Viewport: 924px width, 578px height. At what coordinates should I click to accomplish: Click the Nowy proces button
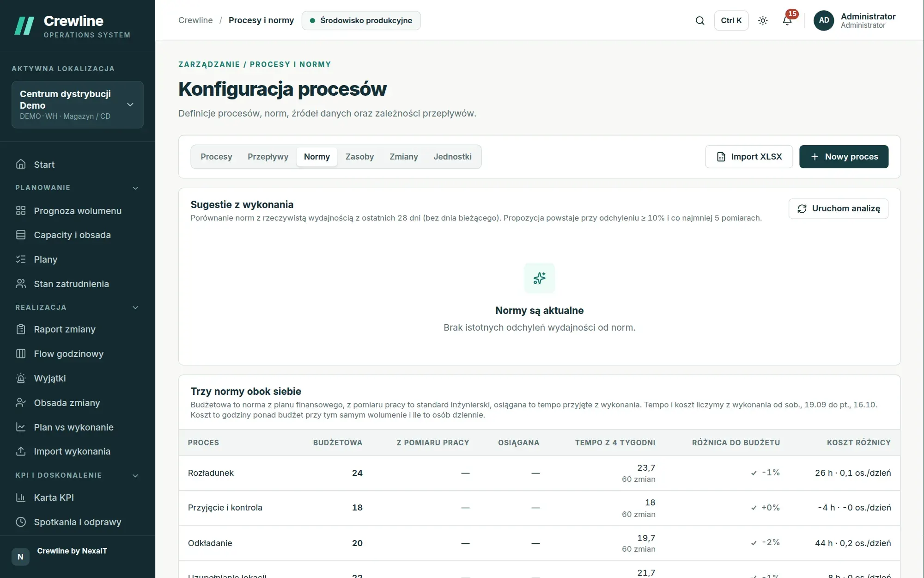pyautogui.click(x=844, y=157)
